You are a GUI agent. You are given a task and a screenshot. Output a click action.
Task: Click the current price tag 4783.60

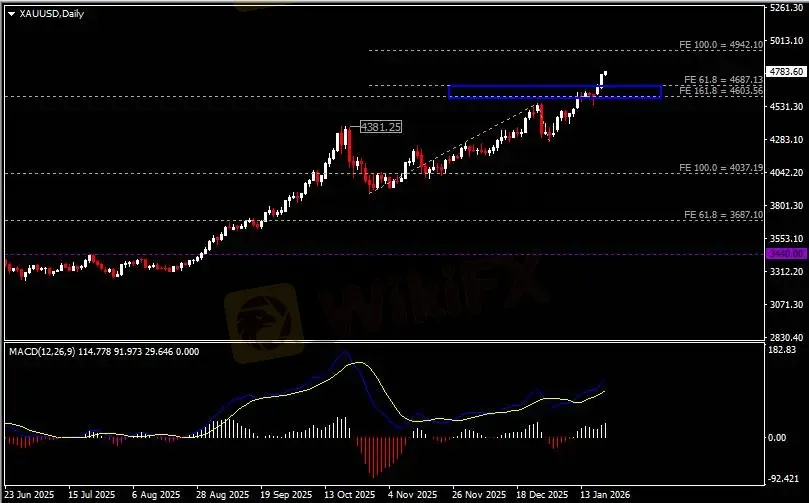click(786, 72)
